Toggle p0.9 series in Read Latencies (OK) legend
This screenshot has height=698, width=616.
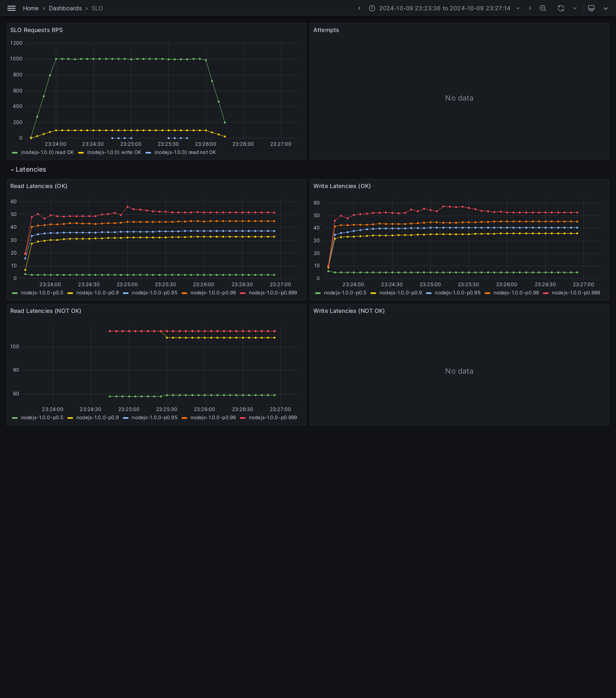click(97, 293)
